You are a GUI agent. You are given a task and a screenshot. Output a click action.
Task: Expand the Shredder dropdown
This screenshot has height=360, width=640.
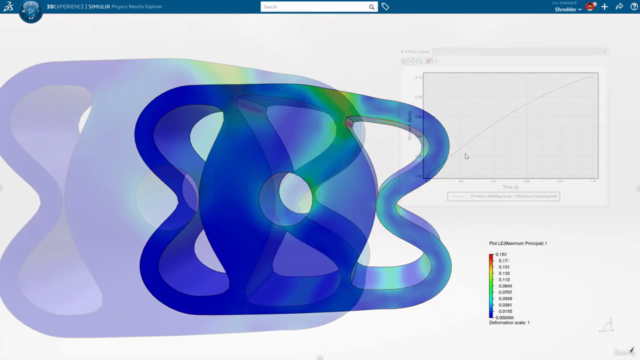click(x=568, y=9)
